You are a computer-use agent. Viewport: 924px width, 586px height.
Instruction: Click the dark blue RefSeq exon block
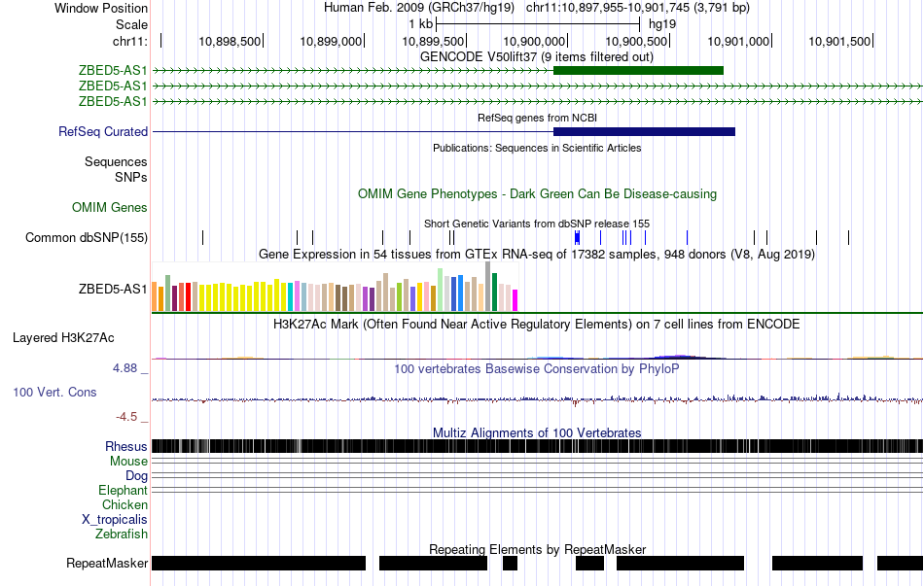[x=644, y=131]
